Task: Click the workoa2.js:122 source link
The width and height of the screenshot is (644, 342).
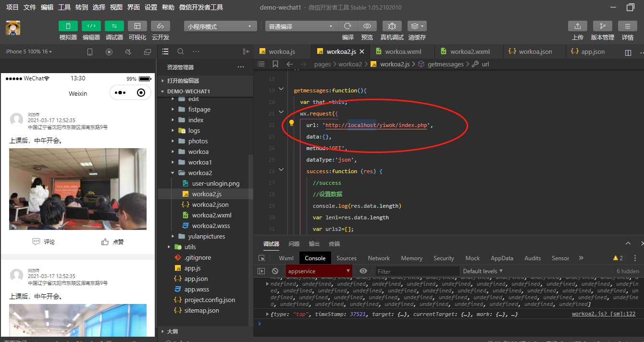Action: (x=603, y=314)
